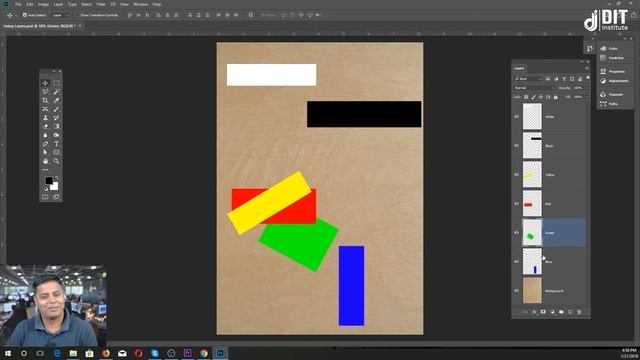Open the layer filter Kind dropdown

[528, 79]
